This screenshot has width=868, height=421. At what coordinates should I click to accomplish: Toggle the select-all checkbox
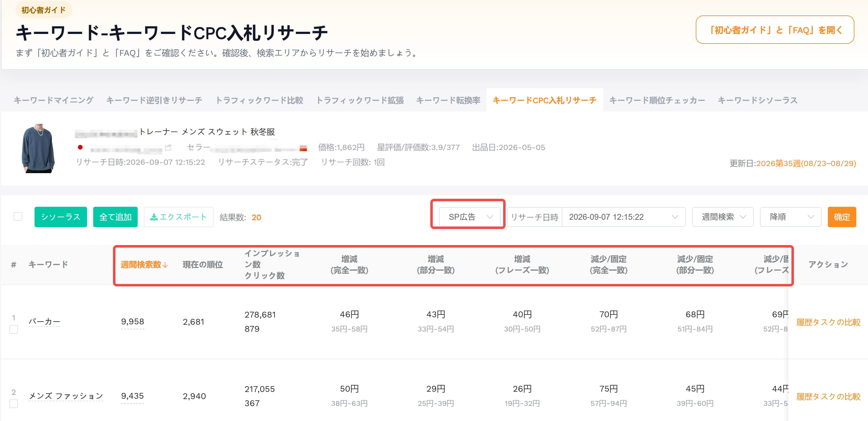18,216
